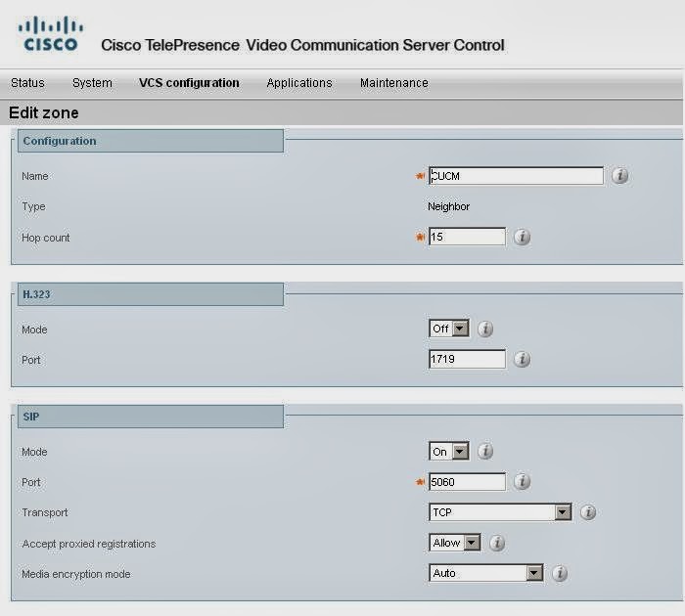This screenshot has height=616, width=685.
Task: Click info icon beside SIP Port 5060
Action: (x=522, y=481)
